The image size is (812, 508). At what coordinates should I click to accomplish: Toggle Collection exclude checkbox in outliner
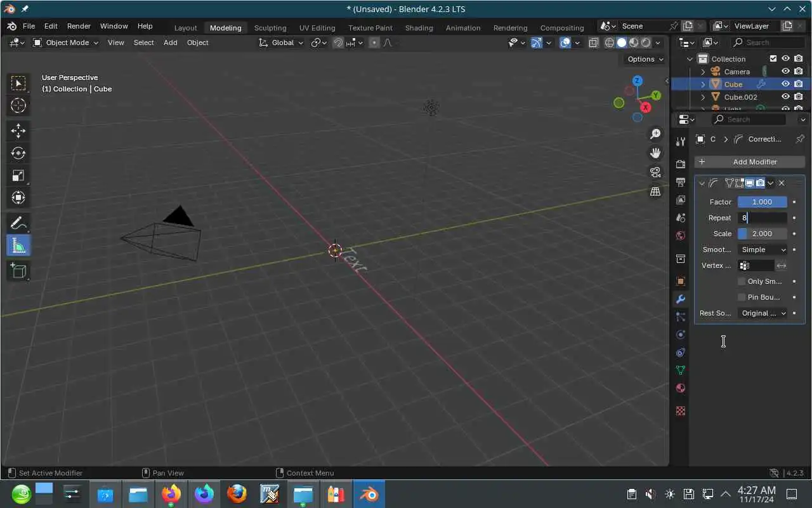pos(773,58)
